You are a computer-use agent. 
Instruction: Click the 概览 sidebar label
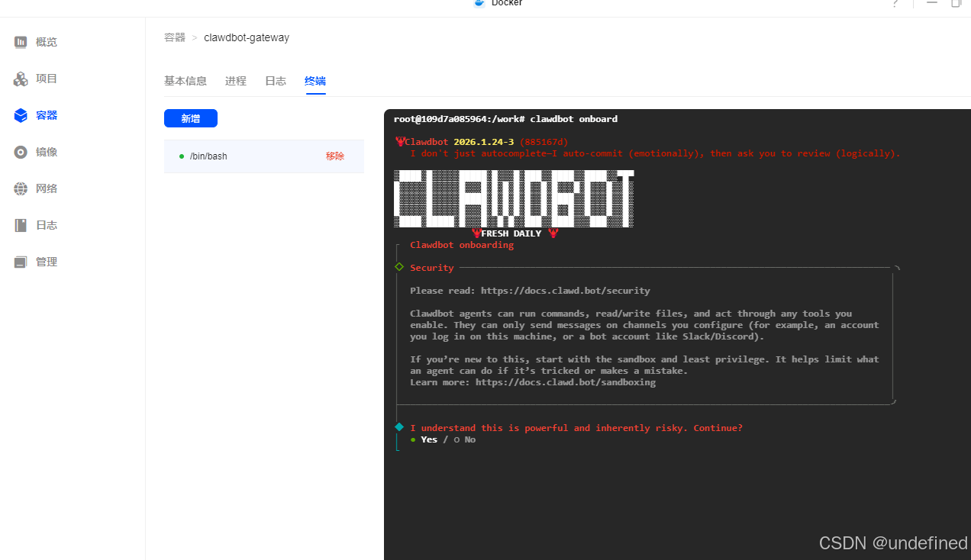click(x=47, y=42)
